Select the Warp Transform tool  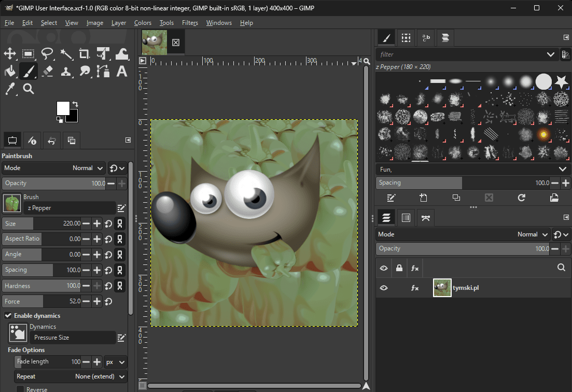click(122, 54)
